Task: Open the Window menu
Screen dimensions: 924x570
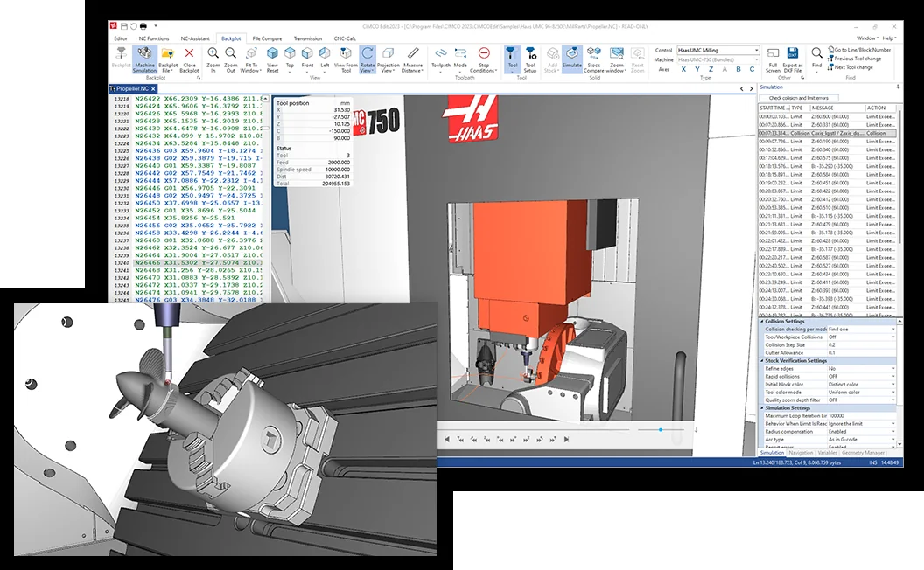Action: [866, 38]
